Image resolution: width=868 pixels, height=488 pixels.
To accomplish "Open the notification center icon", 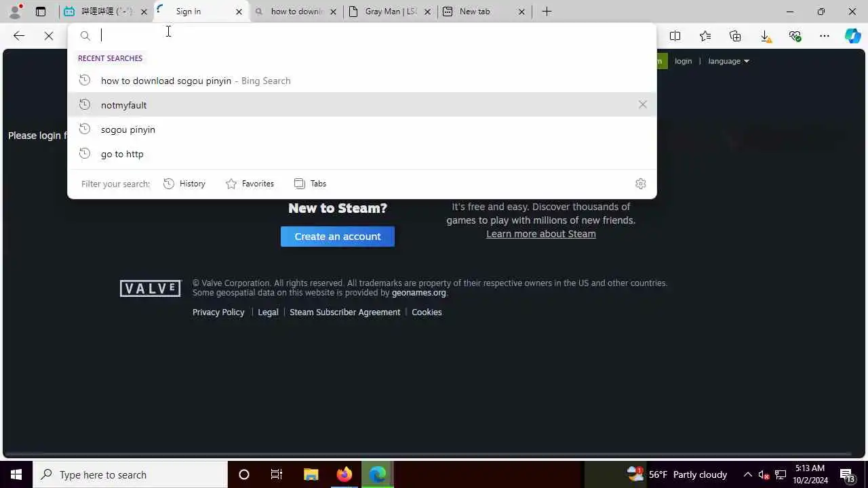I will (848, 474).
